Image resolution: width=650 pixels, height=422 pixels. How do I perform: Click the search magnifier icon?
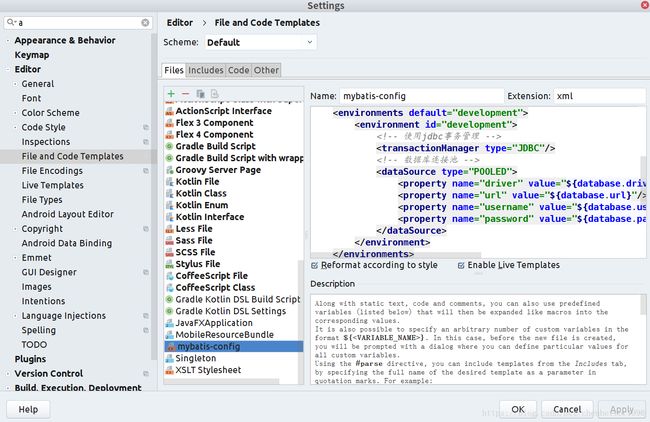11,22
